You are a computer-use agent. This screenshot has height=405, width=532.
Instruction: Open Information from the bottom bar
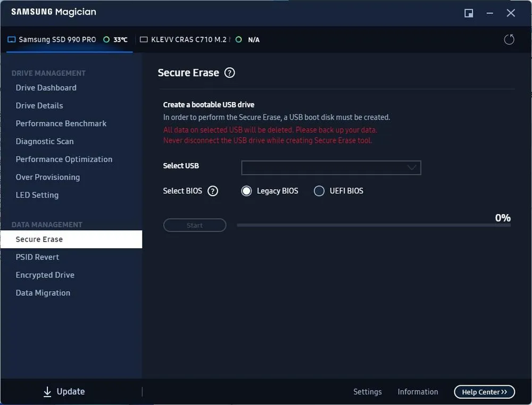[418, 392]
